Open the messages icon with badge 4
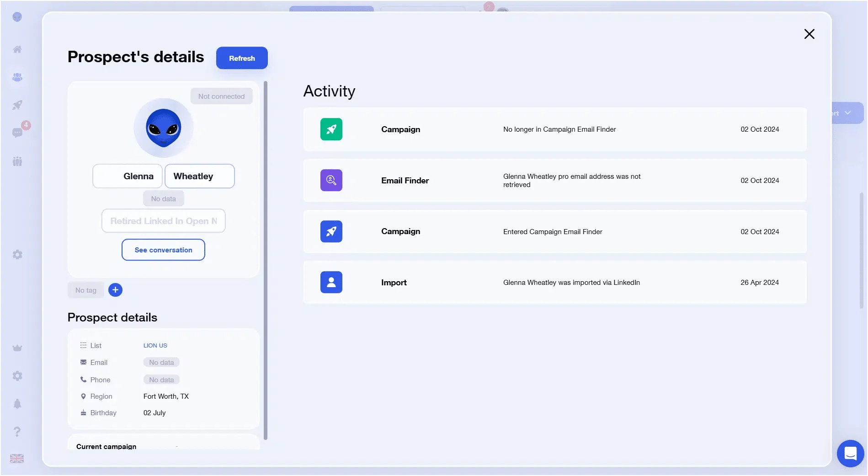This screenshot has width=868, height=476. point(17,133)
